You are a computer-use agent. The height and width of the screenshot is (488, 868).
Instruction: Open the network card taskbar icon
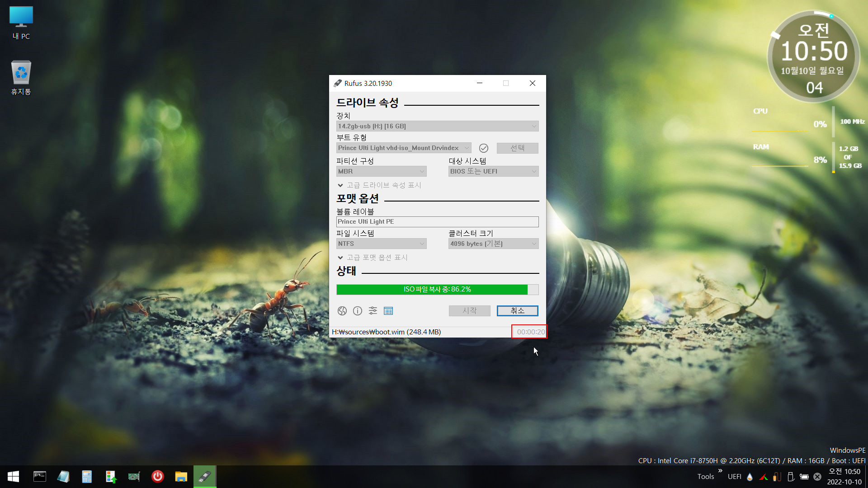pos(134,477)
